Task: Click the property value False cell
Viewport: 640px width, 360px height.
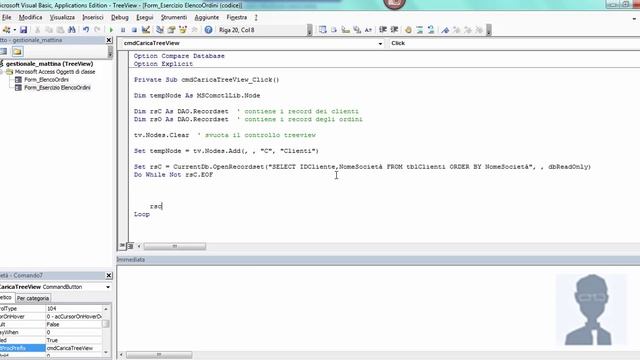Action: 73,324
